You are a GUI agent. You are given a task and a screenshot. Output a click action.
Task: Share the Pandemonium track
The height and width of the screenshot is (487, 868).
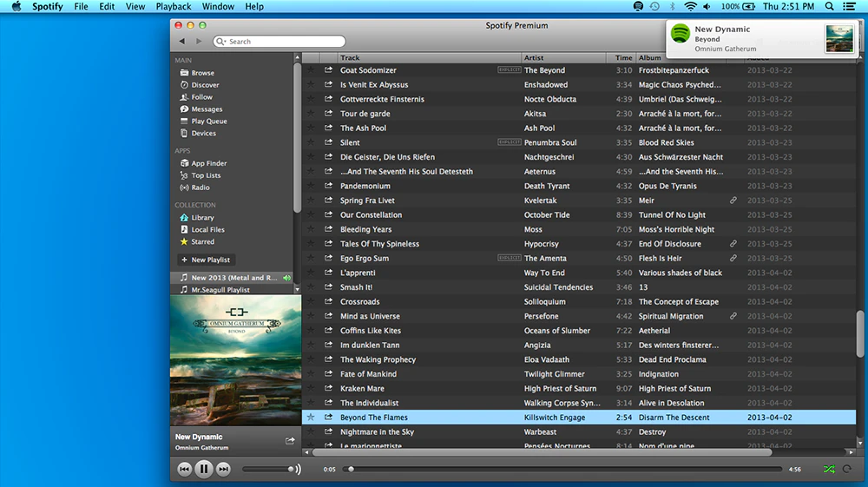(x=328, y=186)
